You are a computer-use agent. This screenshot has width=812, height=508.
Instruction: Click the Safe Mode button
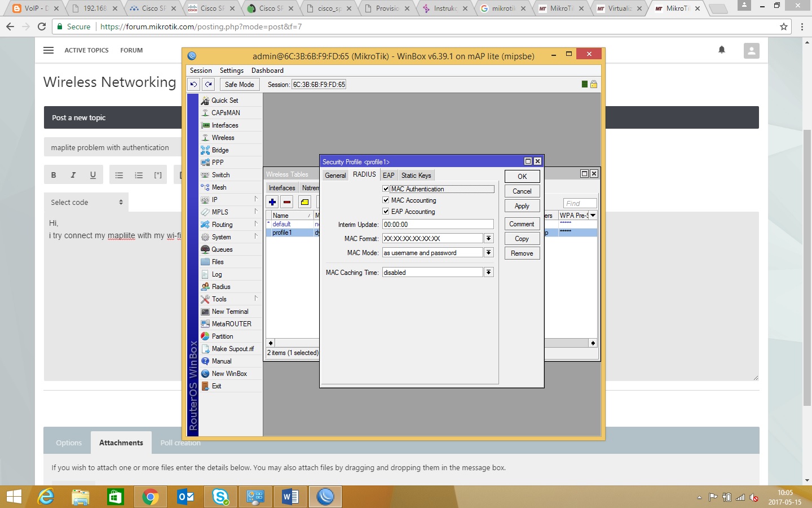click(x=239, y=85)
